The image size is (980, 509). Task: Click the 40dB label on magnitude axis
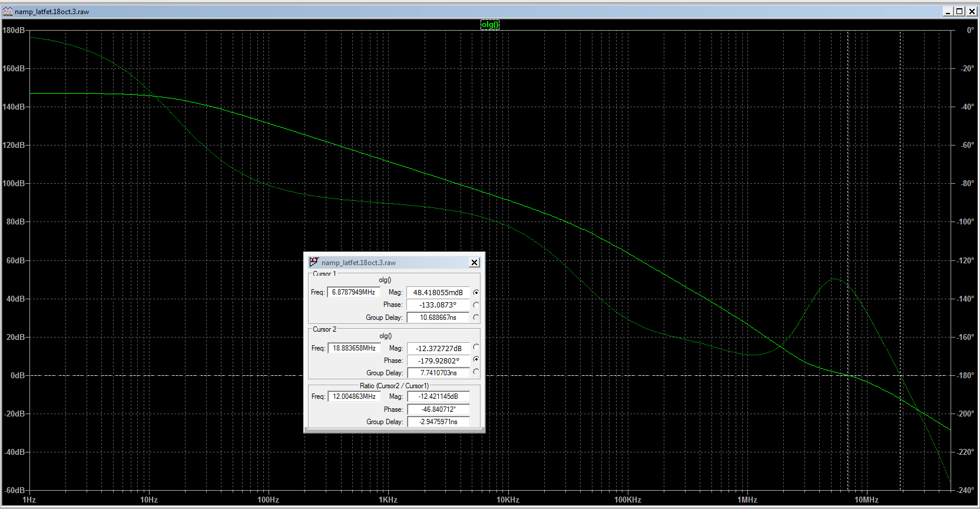16,299
